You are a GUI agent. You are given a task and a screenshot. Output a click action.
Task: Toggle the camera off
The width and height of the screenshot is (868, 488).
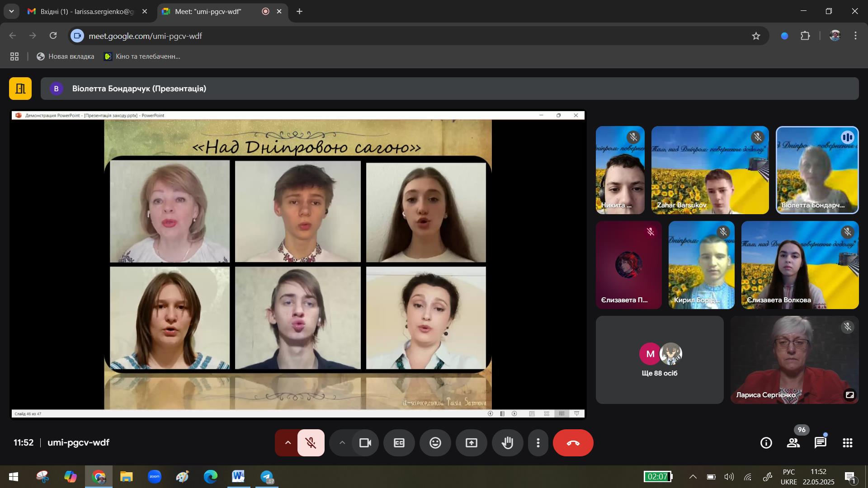click(365, 443)
